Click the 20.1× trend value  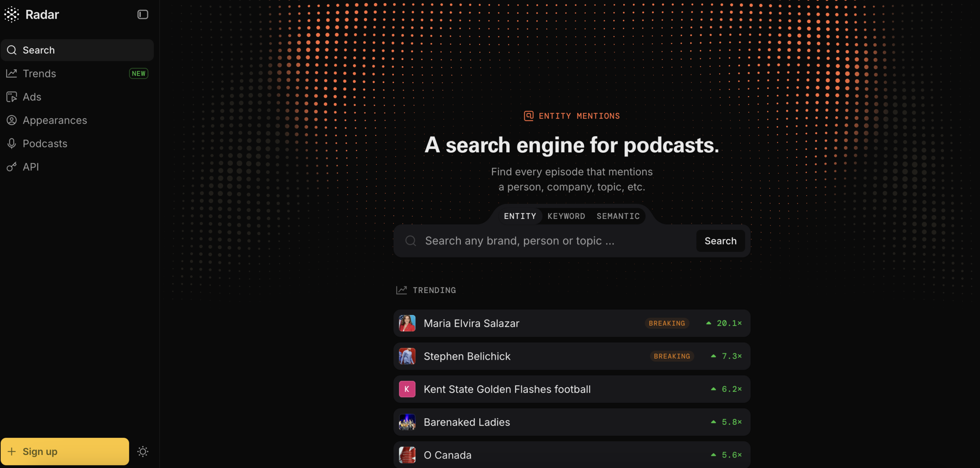[729, 323]
